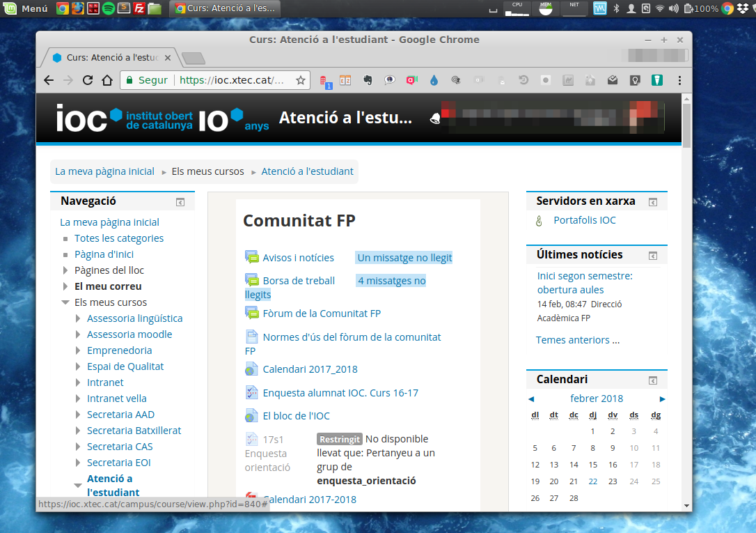The height and width of the screenshot is (533, 756).
Task: Hide the Calendari block
Action: pos(653,380)
